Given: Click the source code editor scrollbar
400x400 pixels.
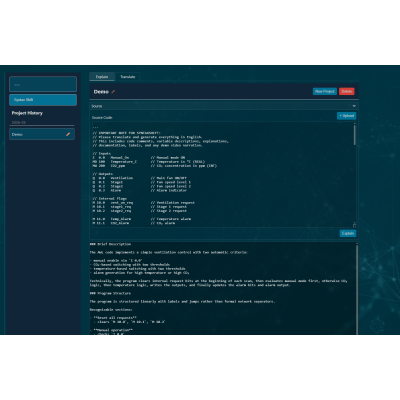Looking at the screenshot, I should pos(354,135).
